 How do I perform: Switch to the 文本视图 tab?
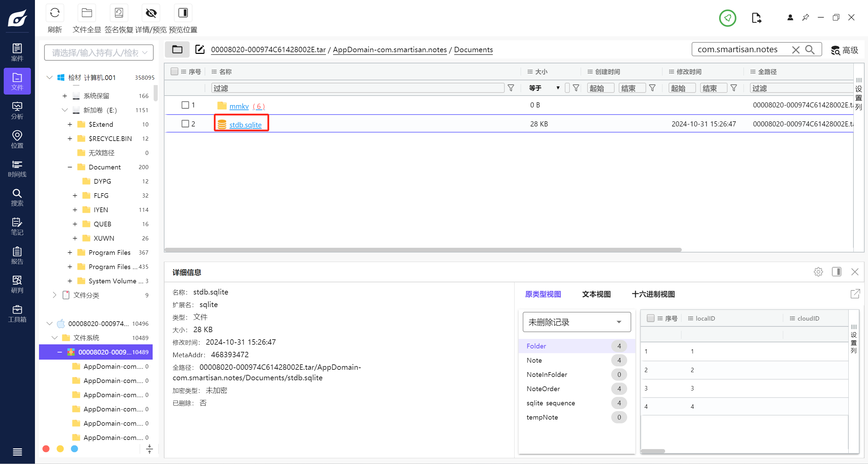coord(596,294)
